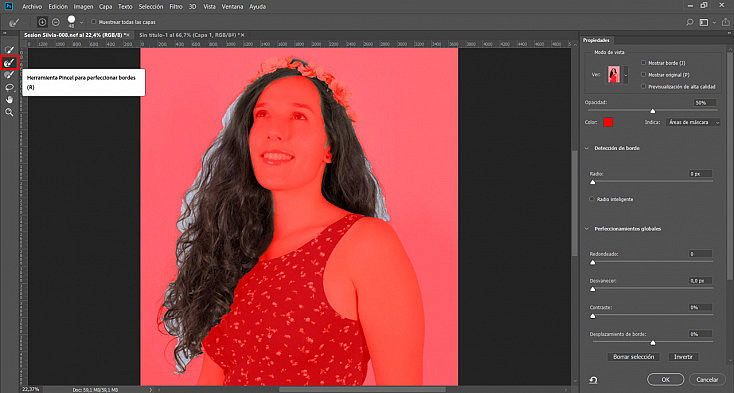Toggle Radio inteligente checkbox
Screen dimensions: 734x393
tap(592, 199)
